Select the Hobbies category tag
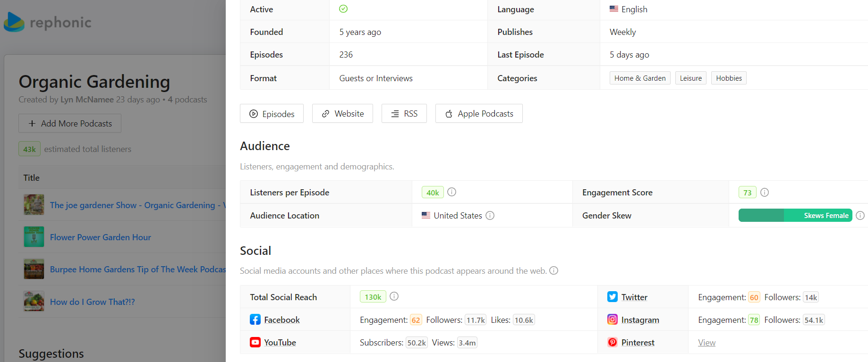The width and height of the screenshot is (868, 362). [x=729, y=78]
